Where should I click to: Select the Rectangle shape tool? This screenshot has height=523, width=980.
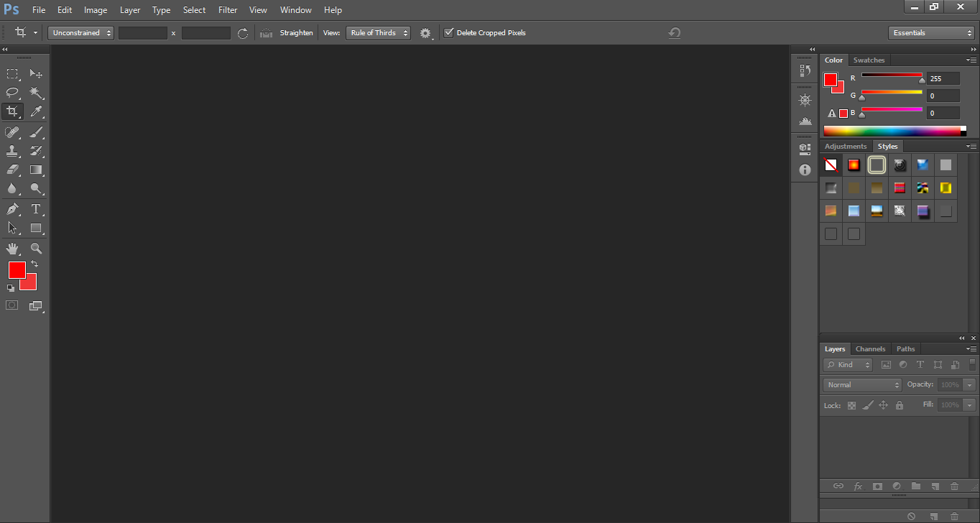pyautogui.click(x=36, y=228)
